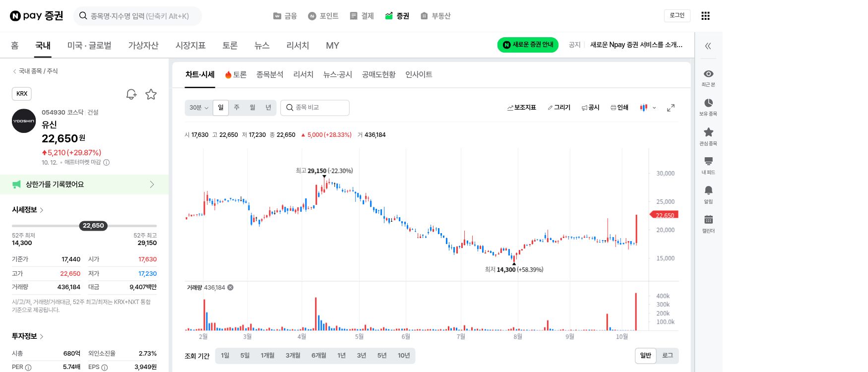Open 최근 본 eye icon

[708, 73]
